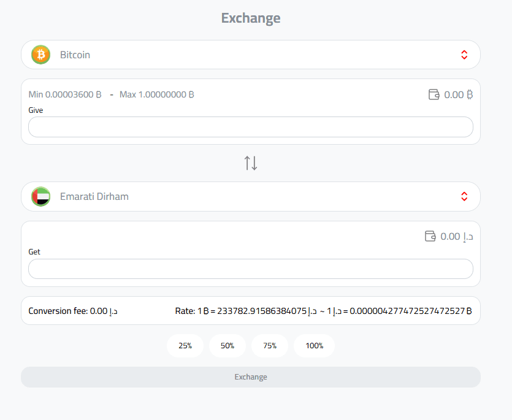The image size is (512, 420).
Task: Select the 25% amount button
Action: [185, 346]
